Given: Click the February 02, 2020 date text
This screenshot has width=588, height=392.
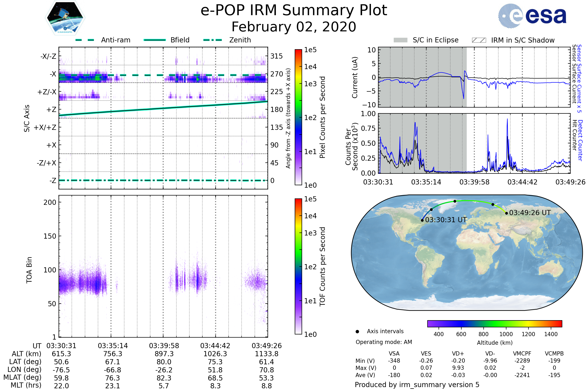Looking at the screenshot, I should (294, 27).
